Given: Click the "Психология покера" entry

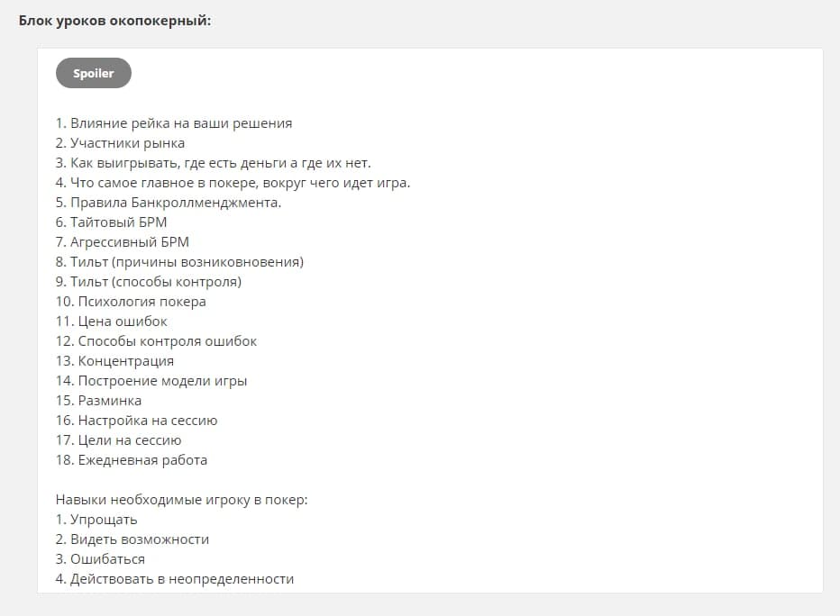Looking at the screenshot, I should (x=132, y=302).
